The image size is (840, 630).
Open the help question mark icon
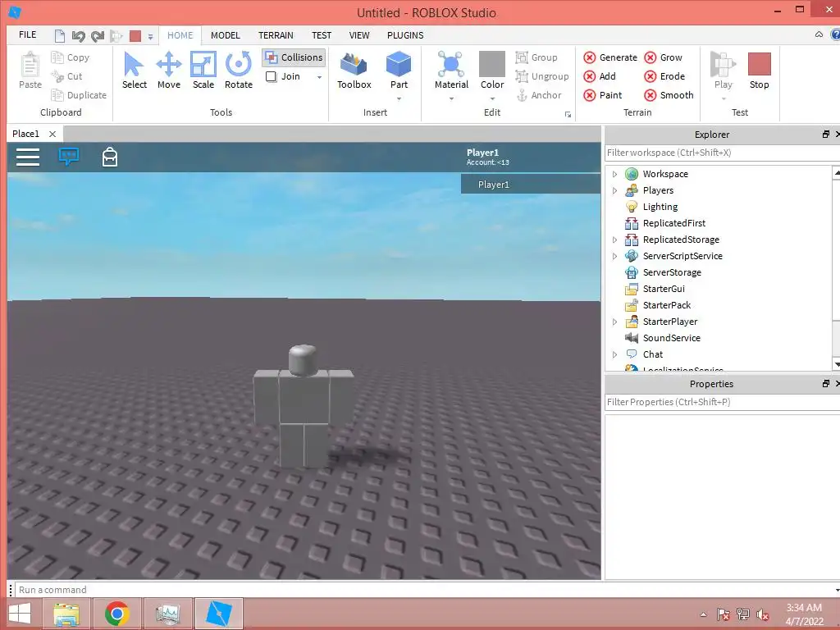click(834, 34)
